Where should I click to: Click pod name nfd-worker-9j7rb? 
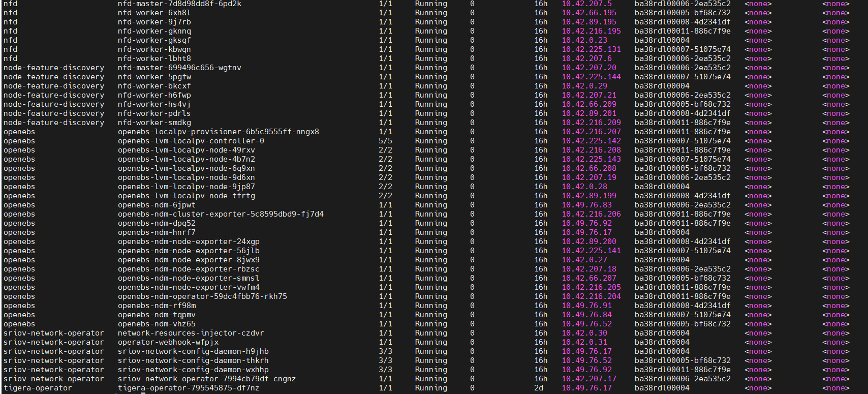[154, 22]
